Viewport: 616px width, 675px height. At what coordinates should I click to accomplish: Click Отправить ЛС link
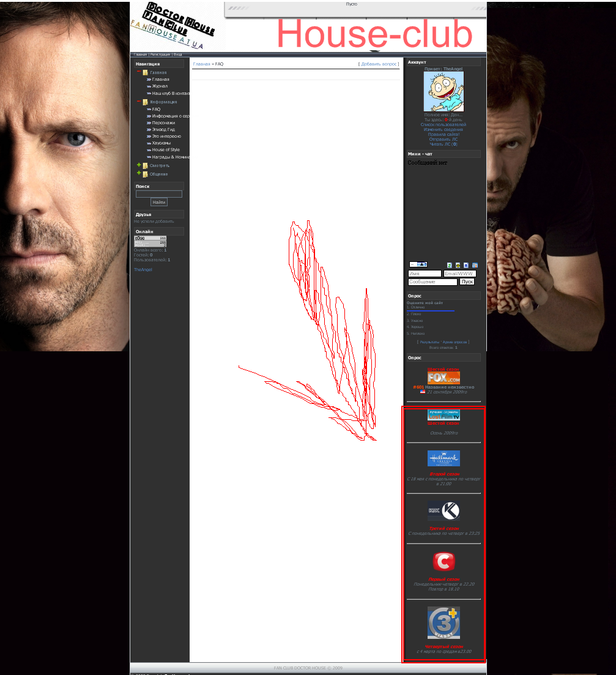coord(443,140)
